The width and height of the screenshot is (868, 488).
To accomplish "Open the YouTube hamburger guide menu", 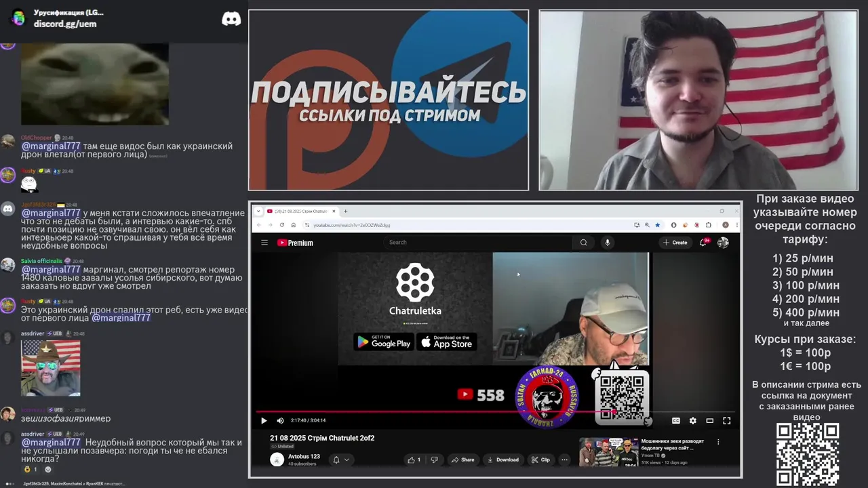I will click(264, 243).
